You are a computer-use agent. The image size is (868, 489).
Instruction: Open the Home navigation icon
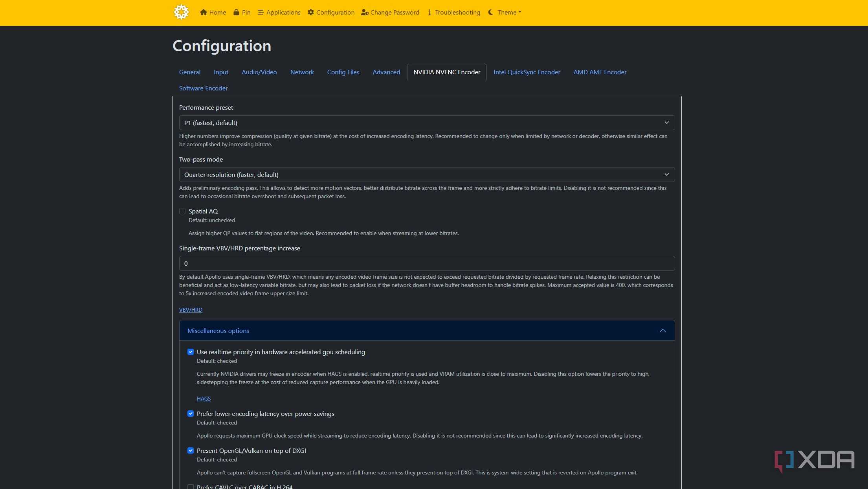pos(203,12)
